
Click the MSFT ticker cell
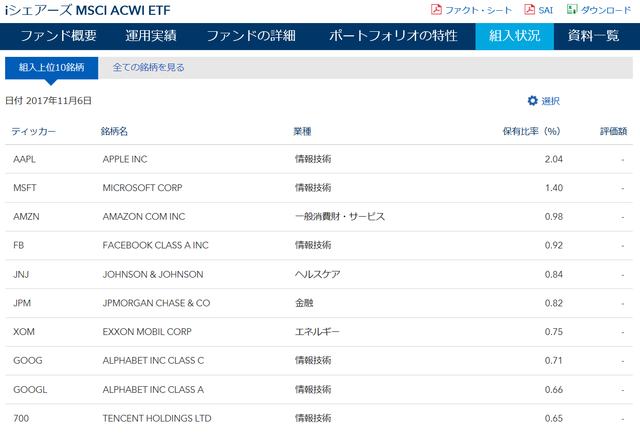coord(24,188)
